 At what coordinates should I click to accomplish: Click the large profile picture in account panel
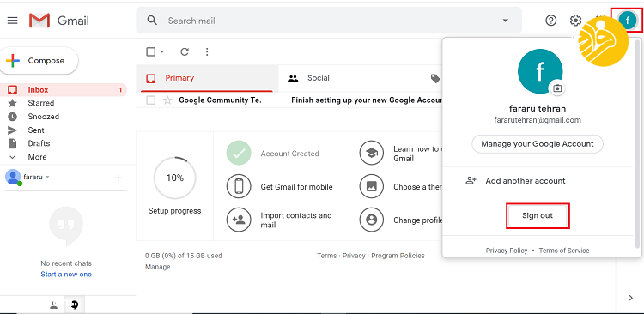[540, 71]
